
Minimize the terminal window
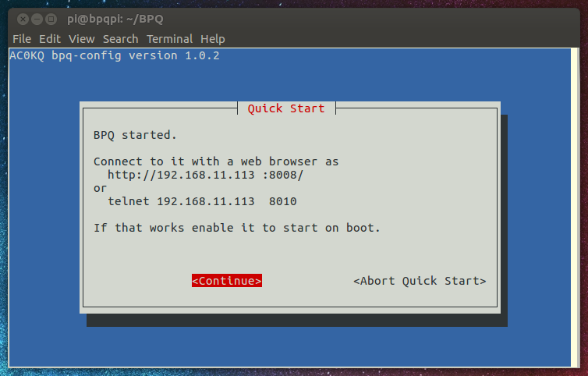(x=37, y=19)
